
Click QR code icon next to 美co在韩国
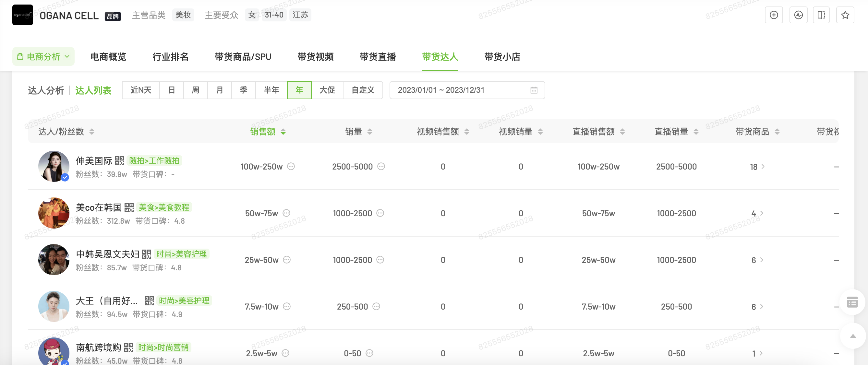[129, 207]
